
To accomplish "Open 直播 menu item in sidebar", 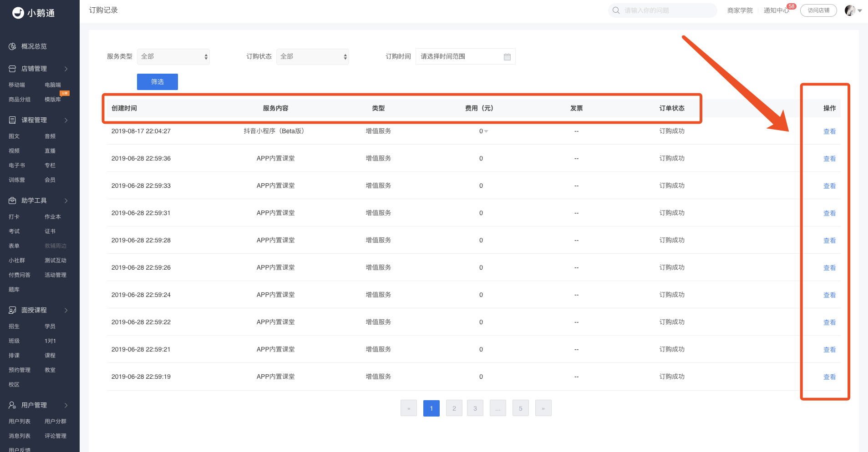I will (50, 151).
